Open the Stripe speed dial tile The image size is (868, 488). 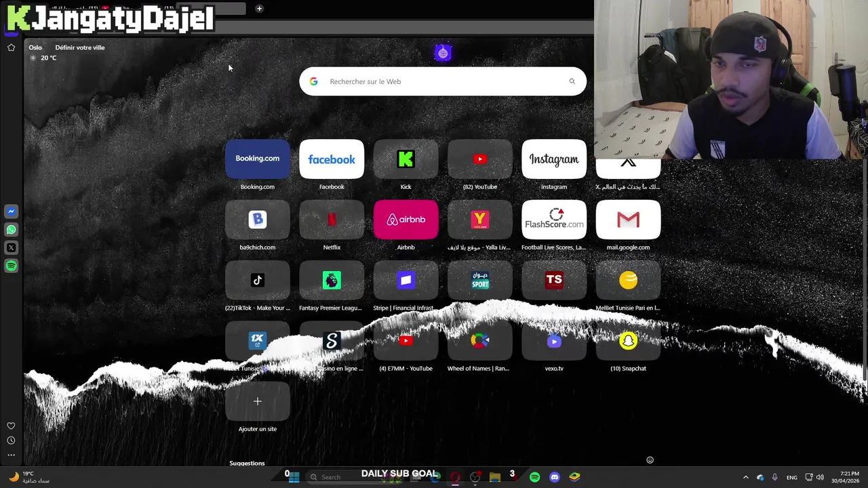[x=406, y=280]
